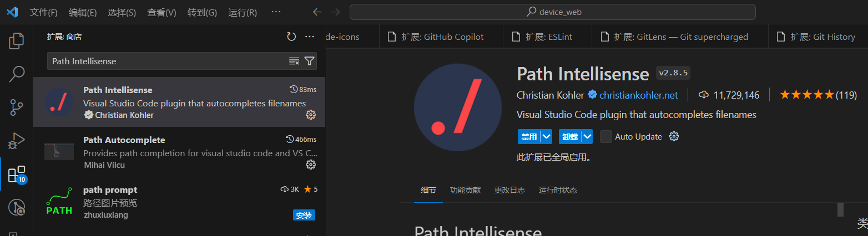Open the 编辑(E) menu

click(x=83, y=12)
